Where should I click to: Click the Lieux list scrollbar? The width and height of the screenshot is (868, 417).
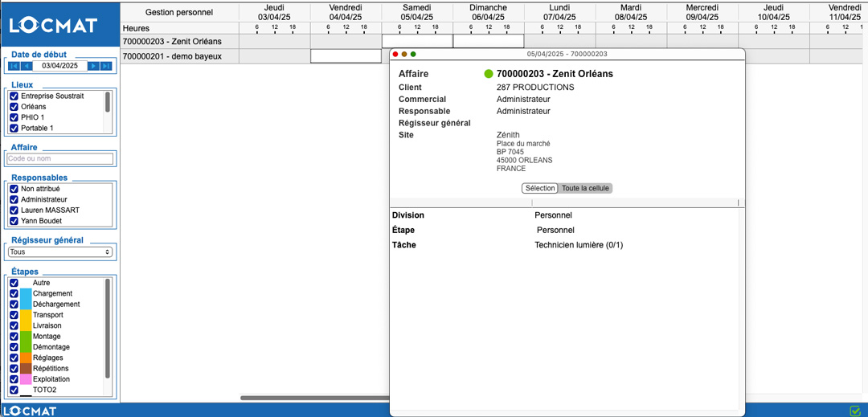pos(108,102)
